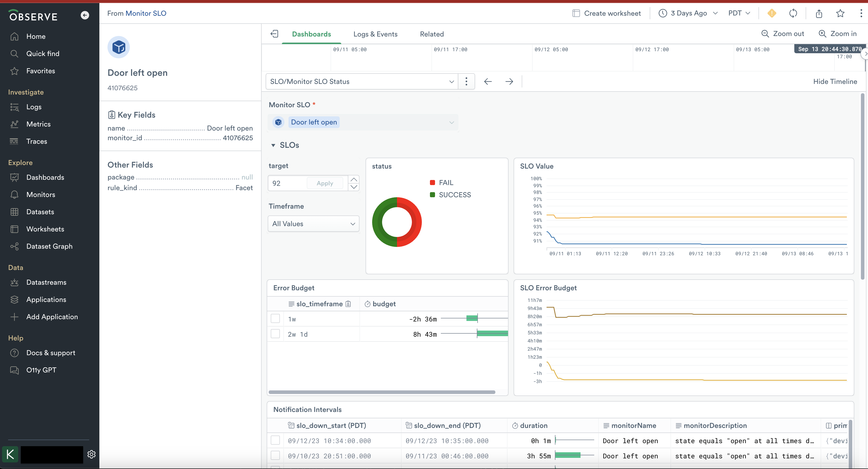Favorite this page with the star icon
This screenshot has width=868, height=469.
(840, 13)
